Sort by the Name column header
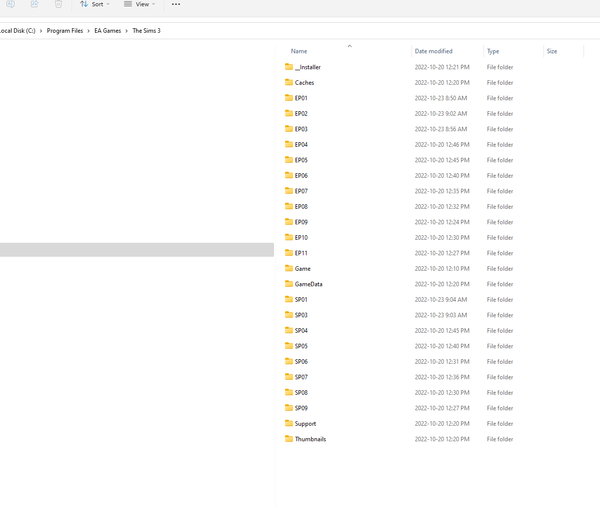The image size is (600, 507). point(299,51)
